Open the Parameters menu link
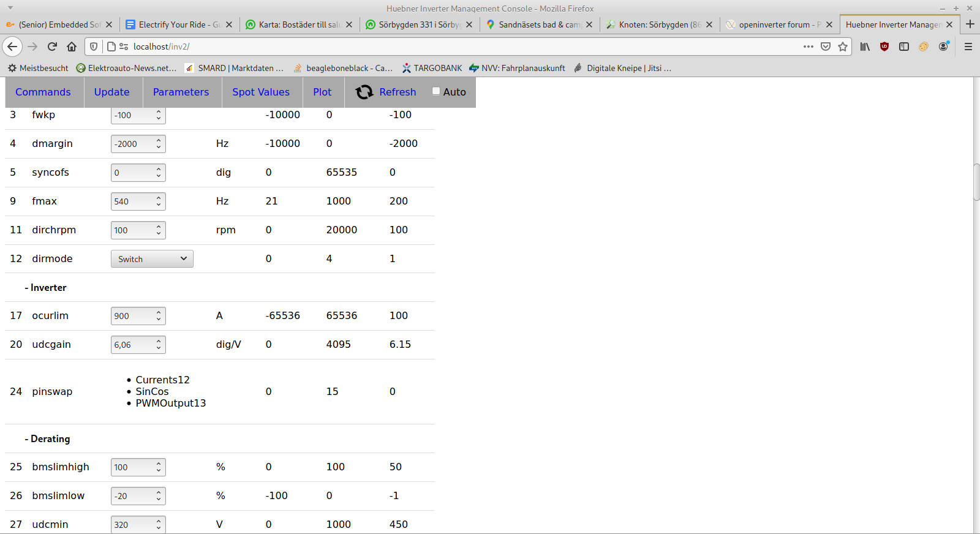This screenshot has width=980, height=534. coord(181,92)
